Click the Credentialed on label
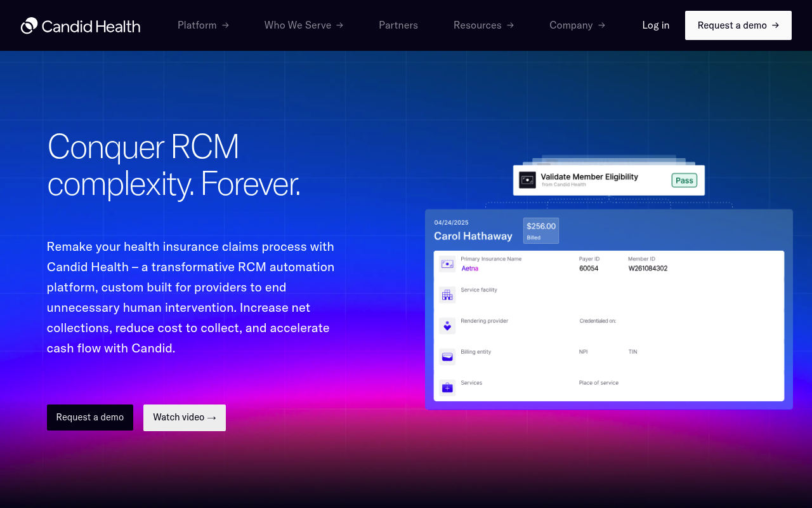Viewport: 812px width, 508px height. pos(598,321)
